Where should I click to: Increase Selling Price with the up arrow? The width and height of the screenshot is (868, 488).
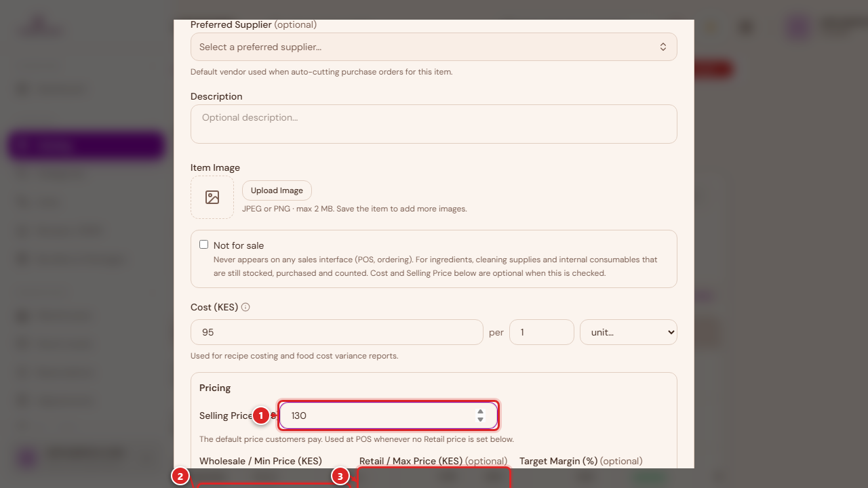pyautogui.click(x=480, y=411)
